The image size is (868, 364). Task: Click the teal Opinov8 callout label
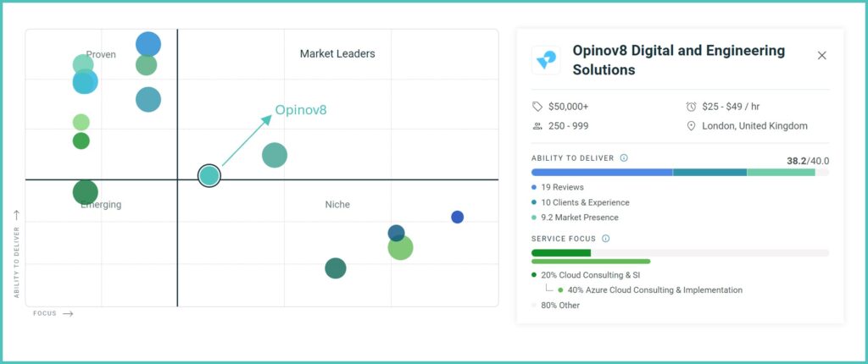[300, 110]
